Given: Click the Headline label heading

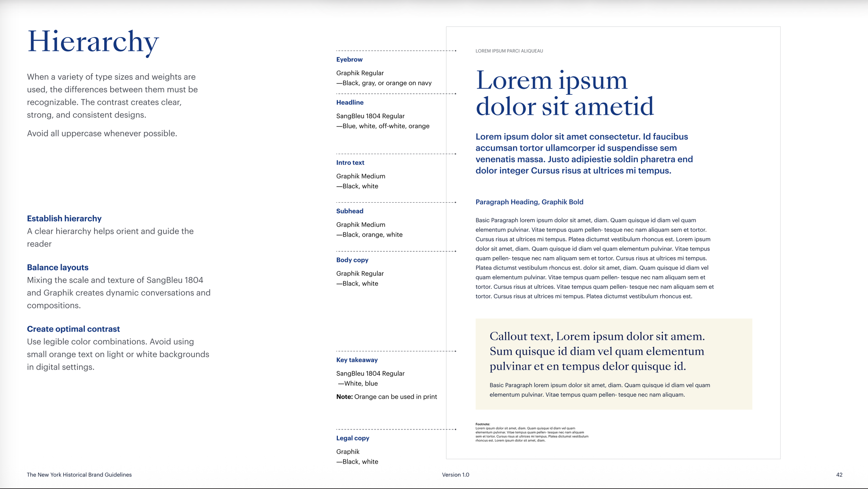Looking at the screenshot, I should point(350,102).
